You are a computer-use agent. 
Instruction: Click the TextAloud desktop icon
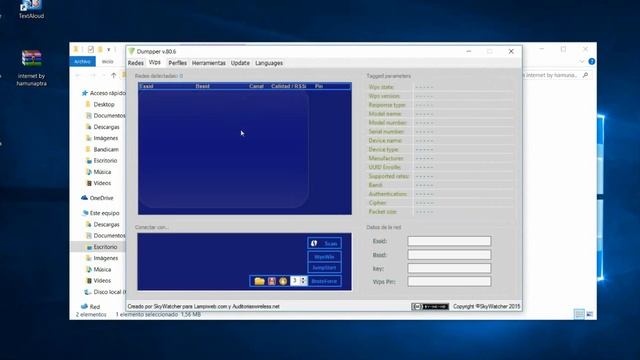click(x=31, y=9)
